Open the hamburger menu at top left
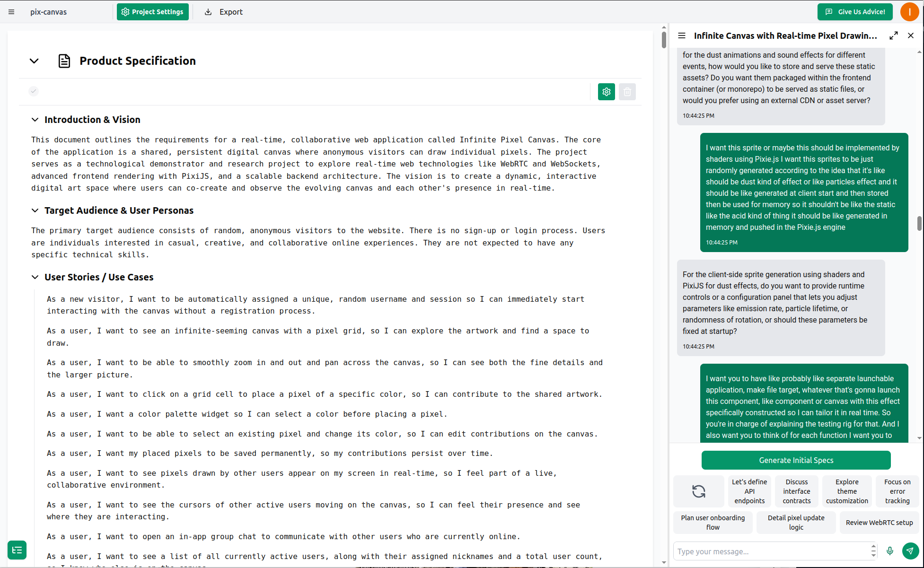Image resolution: width=924 pixels, height=568 pixels. (11, 12)
